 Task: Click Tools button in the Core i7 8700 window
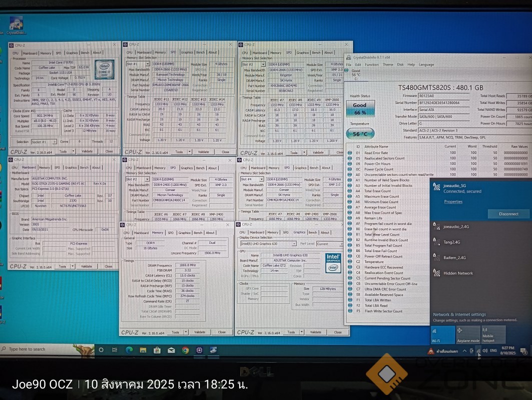[x=63, y=151]
